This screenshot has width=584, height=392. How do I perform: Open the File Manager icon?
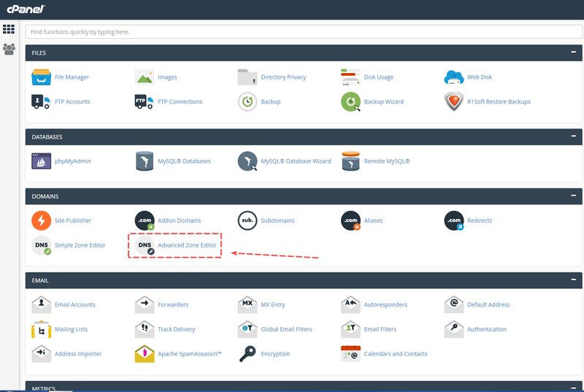click(x=42, y=77)
